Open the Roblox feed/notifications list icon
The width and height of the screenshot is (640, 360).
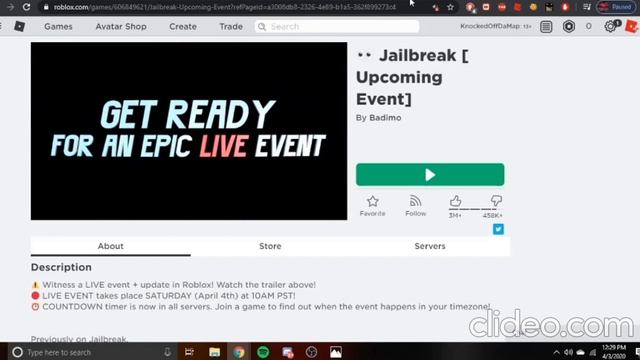[x=546, y=27]
